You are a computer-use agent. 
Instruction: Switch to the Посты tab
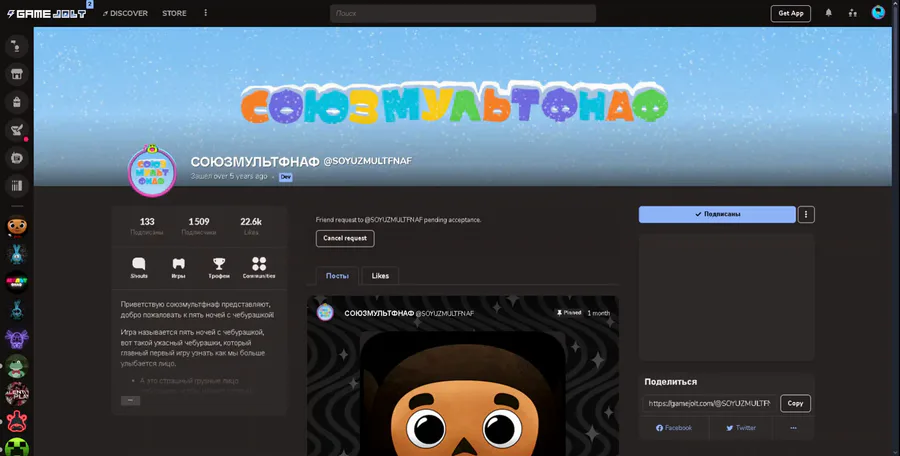pyautogui.click(x=337, y=276)
